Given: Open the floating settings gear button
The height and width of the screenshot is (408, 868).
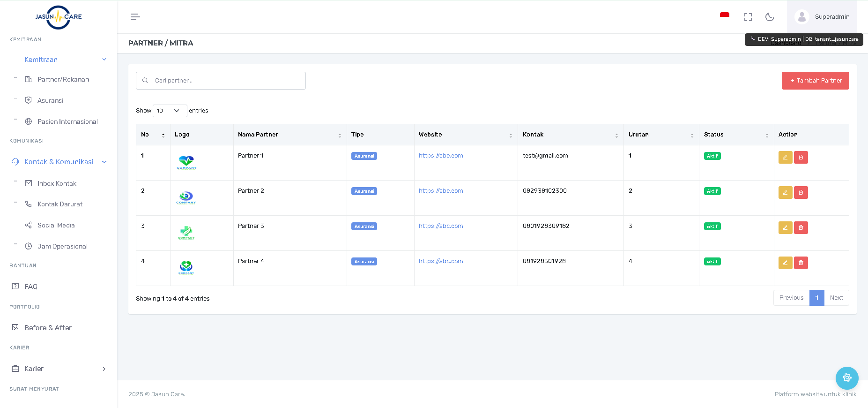Looking at the screenshot, I should [846, 378].
